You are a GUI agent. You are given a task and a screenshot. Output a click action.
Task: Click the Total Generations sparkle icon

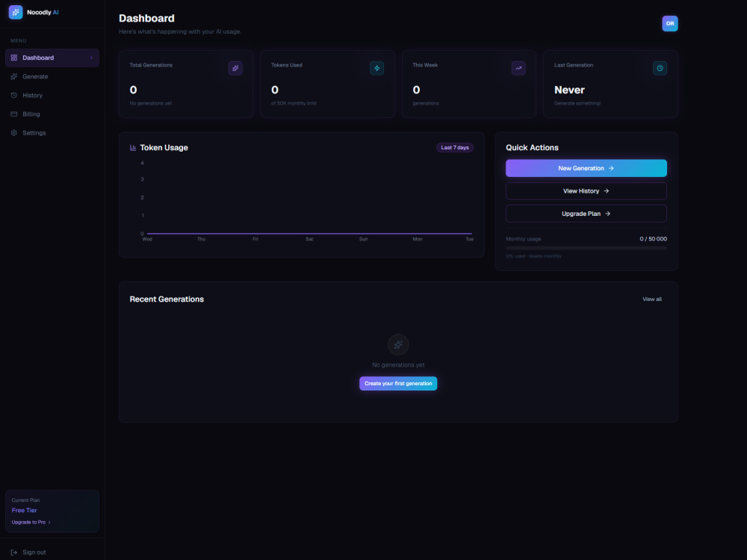[235, 68]
